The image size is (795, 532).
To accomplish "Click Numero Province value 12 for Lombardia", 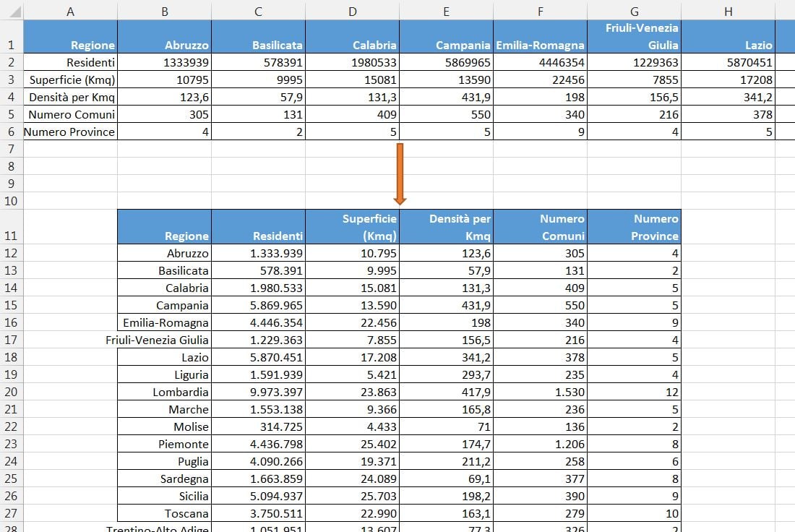I will point(635,392).
